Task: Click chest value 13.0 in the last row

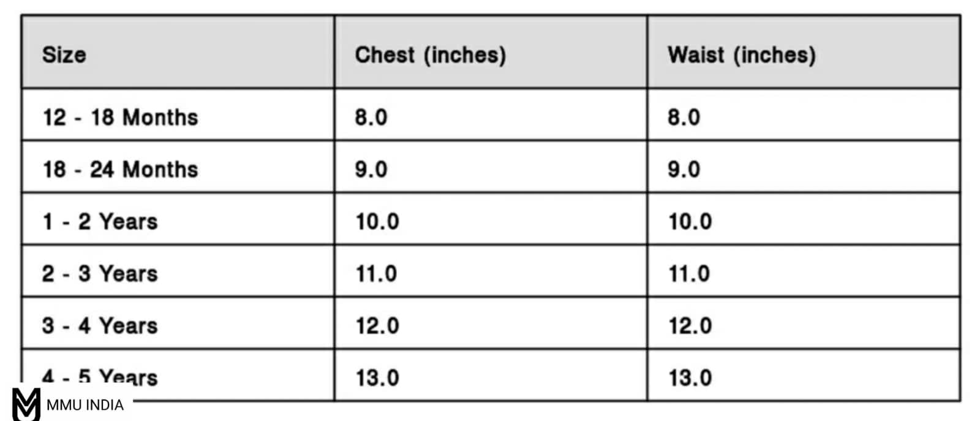Action: coord(377,377)
